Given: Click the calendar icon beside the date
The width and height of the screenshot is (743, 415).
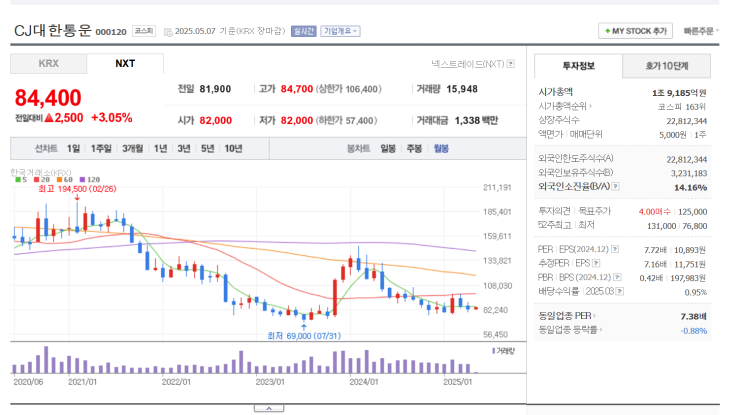Looking at the screenshot, I should (168, 32).
